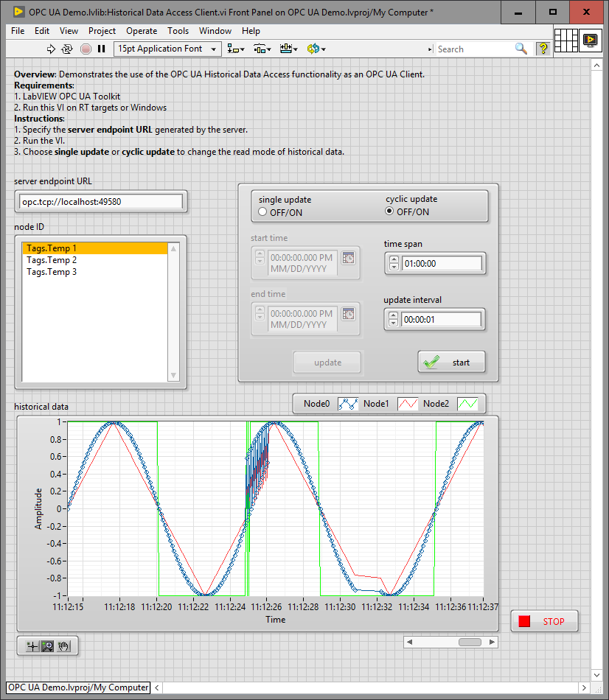Click graph scrollbar left arrow
Image resolution: width=609 pixels, height=700 pixels.
[x=409, y=642]
